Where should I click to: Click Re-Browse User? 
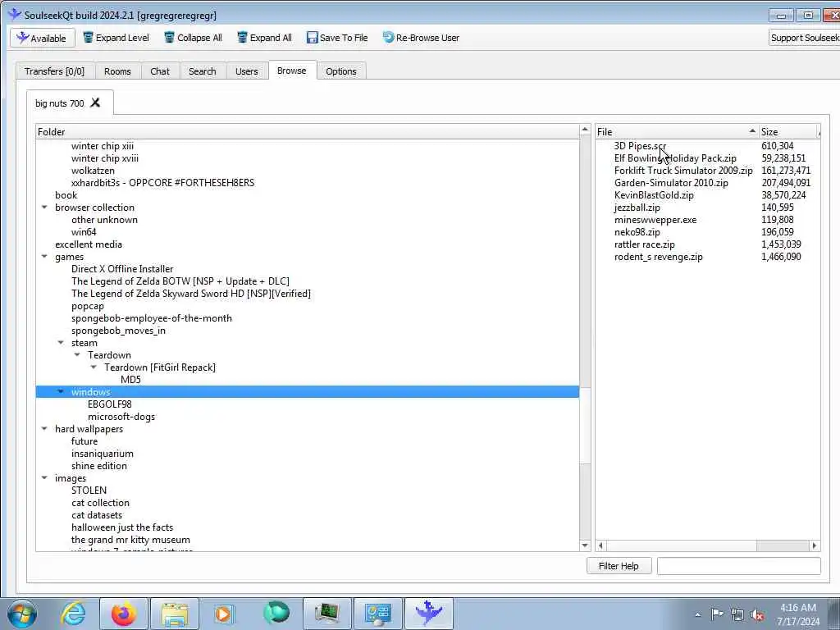click(x=421, y=38)
